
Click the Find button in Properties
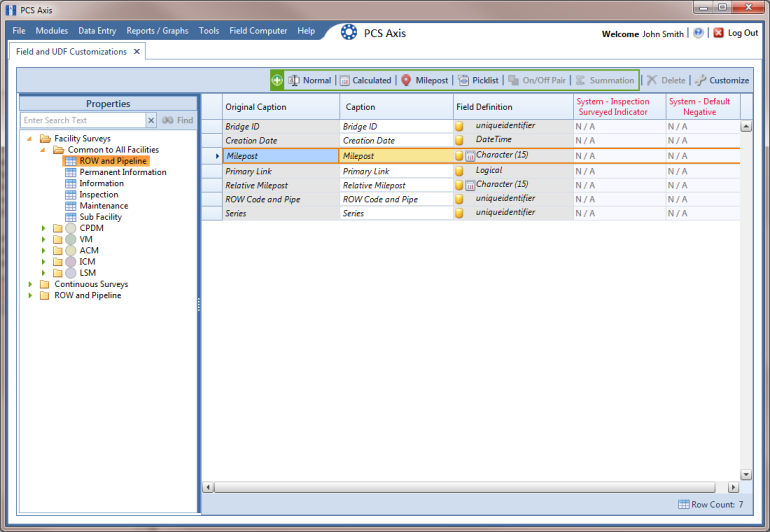[178, 120]
